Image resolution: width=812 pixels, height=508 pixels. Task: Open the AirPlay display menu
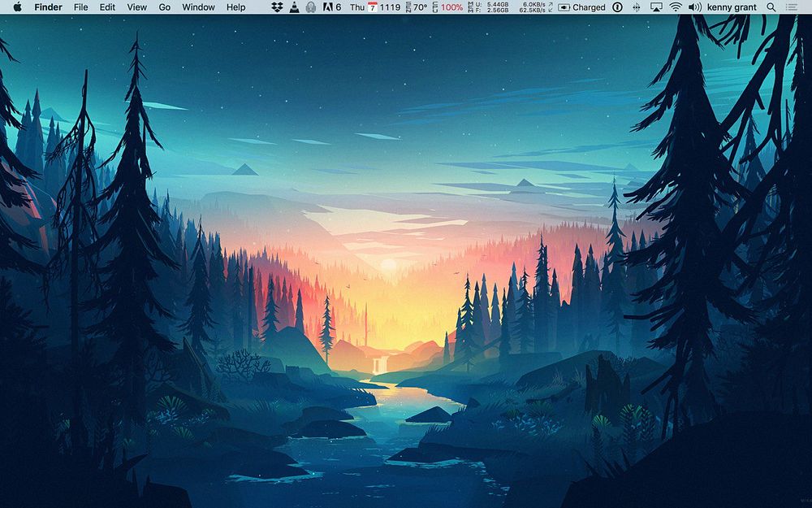click(656, 7)
